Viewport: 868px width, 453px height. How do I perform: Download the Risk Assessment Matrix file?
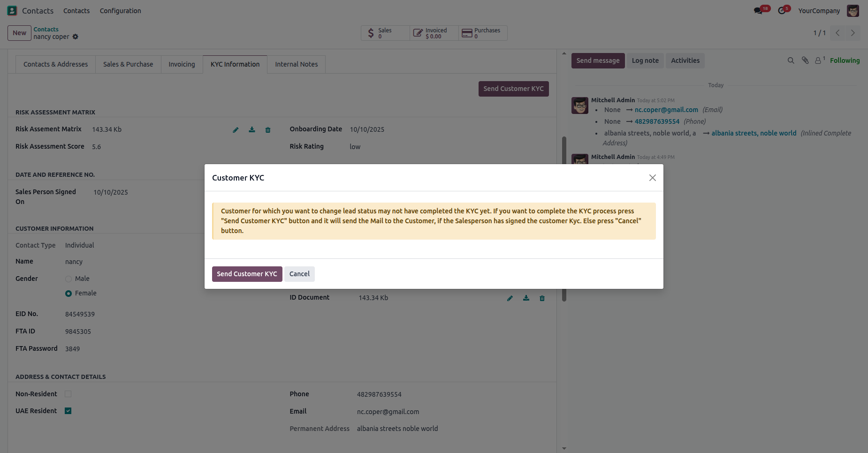point(252,130)
